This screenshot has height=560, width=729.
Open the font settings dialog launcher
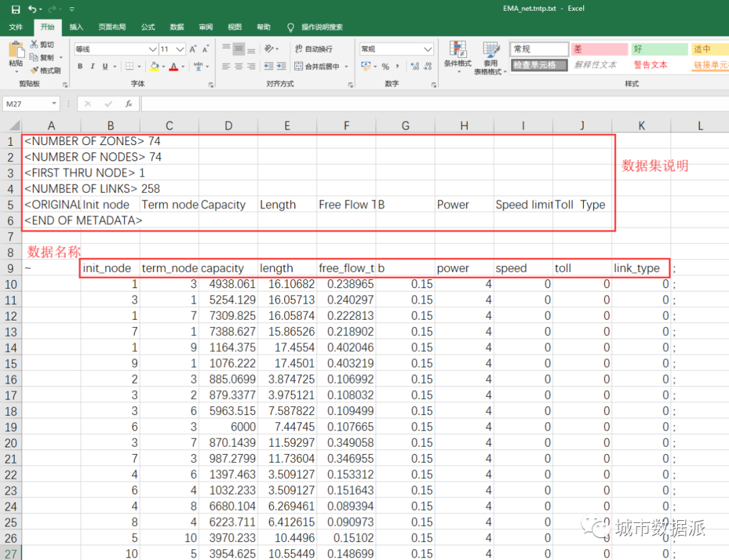(x=211, y=84)
